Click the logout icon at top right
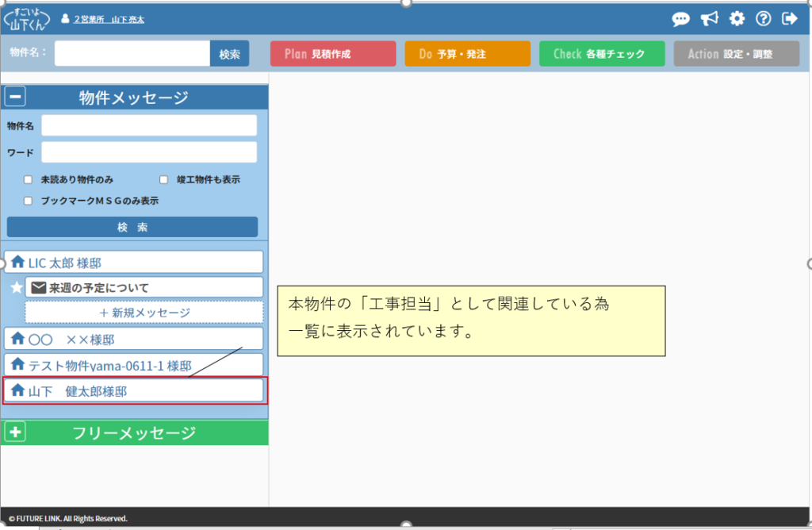The image size is (812, 530). pyautogui.click(x=790, y=19)
